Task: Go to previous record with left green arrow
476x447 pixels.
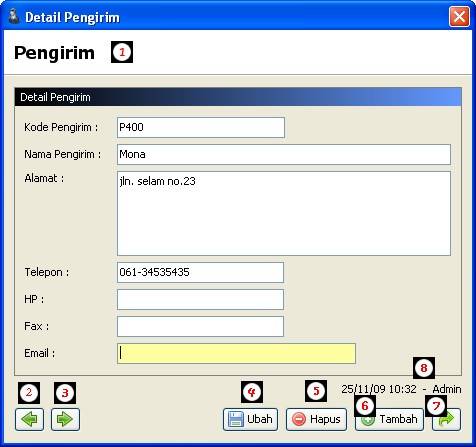Action: (29, 419)
